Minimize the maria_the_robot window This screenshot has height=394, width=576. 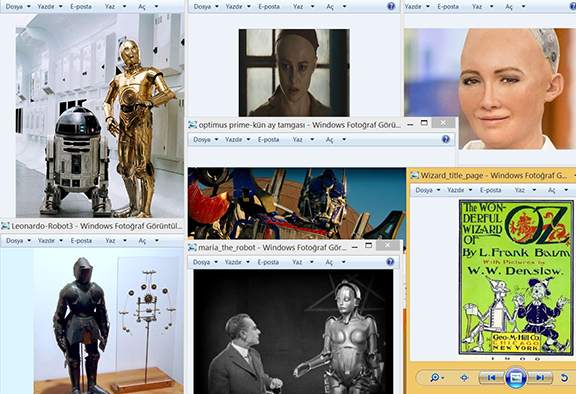tap(355, 246)
